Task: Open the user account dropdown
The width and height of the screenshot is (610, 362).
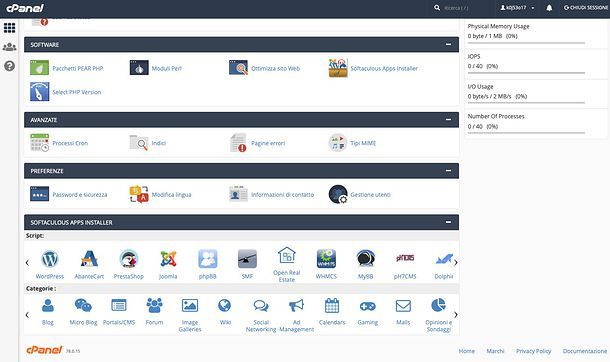Action: (x=517, y=8)
